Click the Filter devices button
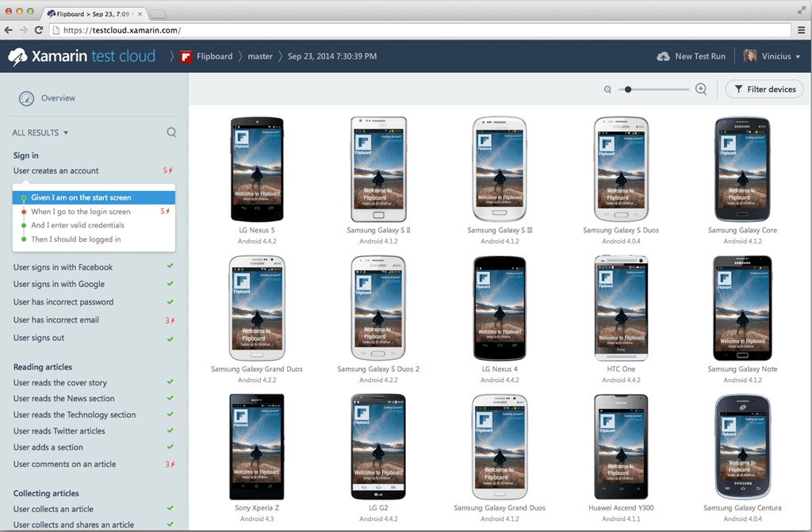The image size is (812, 532). [x=764, y=89]
